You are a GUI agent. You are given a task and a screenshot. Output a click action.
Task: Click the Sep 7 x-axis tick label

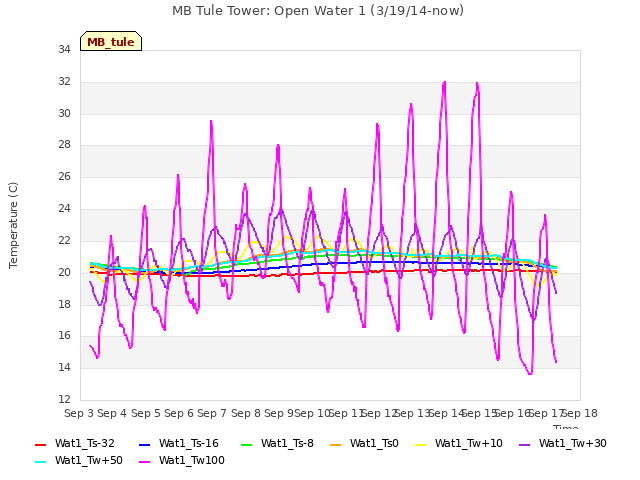click(x=212, y=413)
